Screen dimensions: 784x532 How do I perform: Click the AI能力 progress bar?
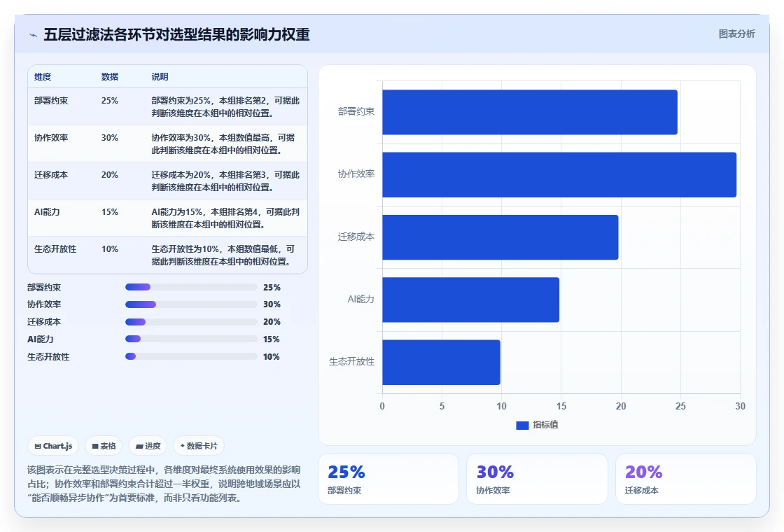click(x=191, y=339)
